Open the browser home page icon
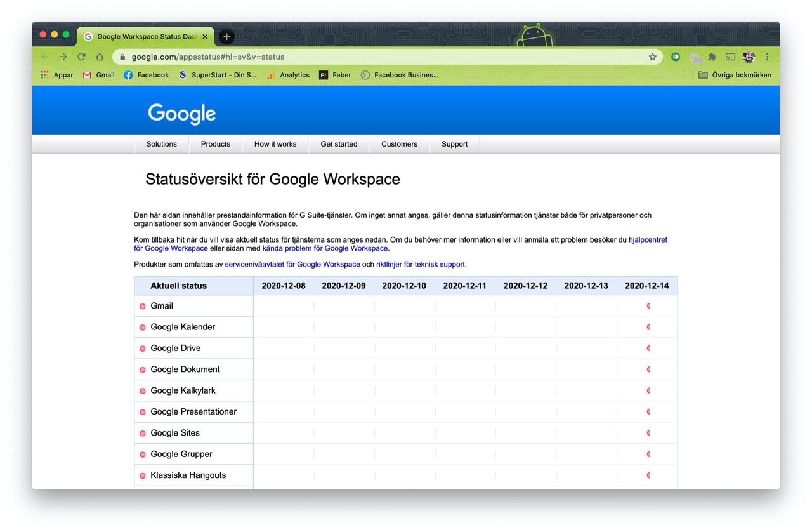 tap(100, 57)
